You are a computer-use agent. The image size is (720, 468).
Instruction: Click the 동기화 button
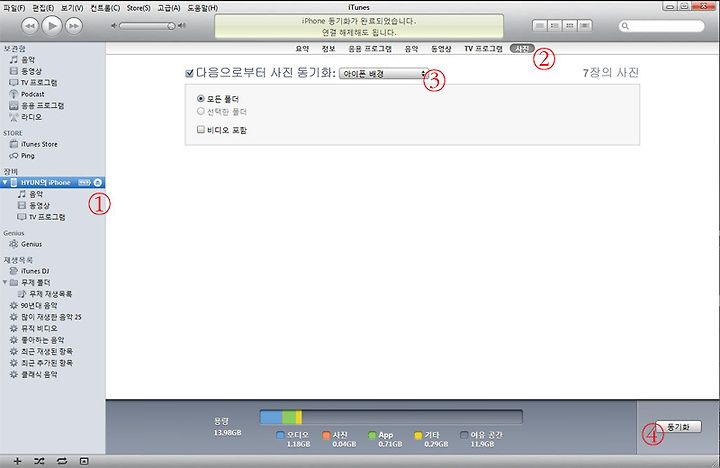678,427
